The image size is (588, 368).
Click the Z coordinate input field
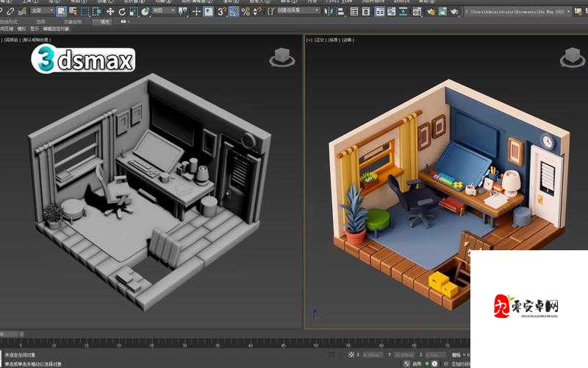(x=436, y=355)
